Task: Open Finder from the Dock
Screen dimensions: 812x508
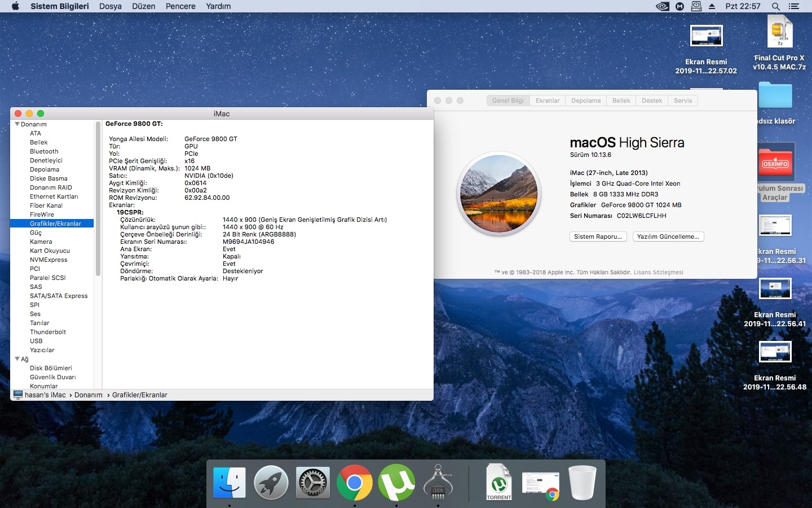Action: 230,483
